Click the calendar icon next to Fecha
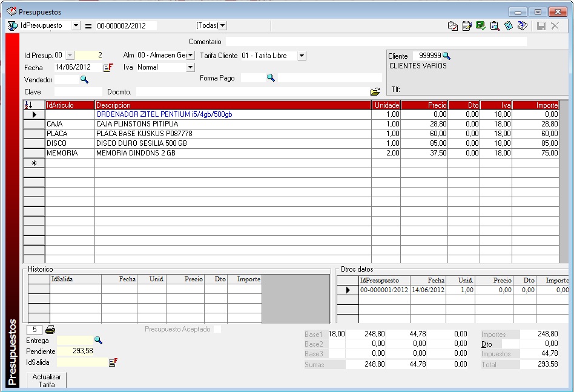Screen dimensions: 574x392 coord(108,68)
